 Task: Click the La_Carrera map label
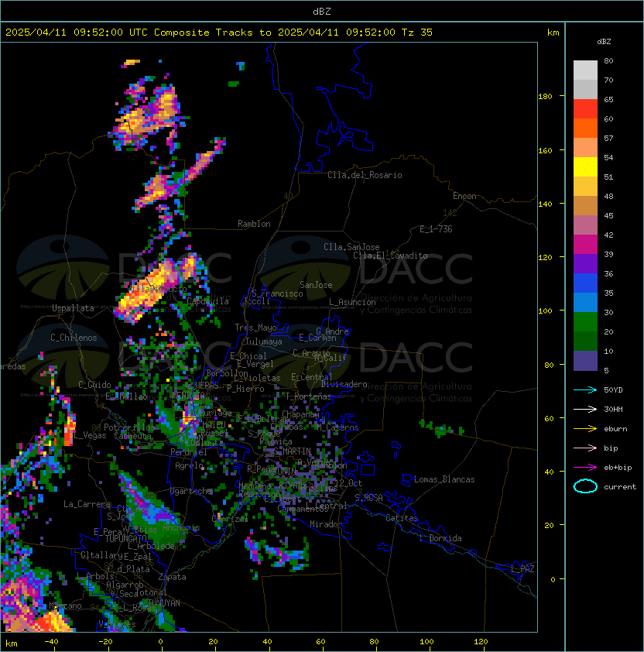click(x=87, y=504)
